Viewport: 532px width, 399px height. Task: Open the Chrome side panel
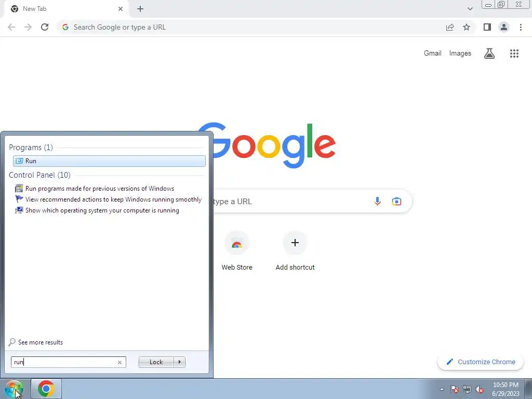487,27
